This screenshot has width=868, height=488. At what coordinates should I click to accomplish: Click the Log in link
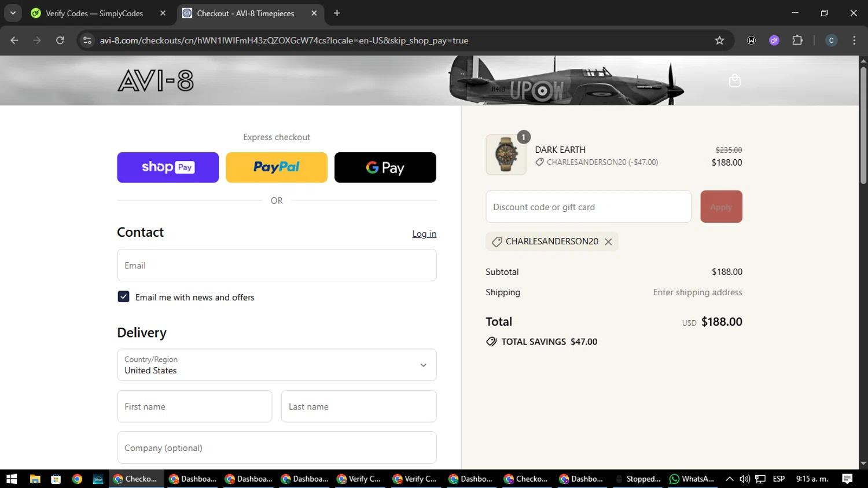(x=424, y=234)
